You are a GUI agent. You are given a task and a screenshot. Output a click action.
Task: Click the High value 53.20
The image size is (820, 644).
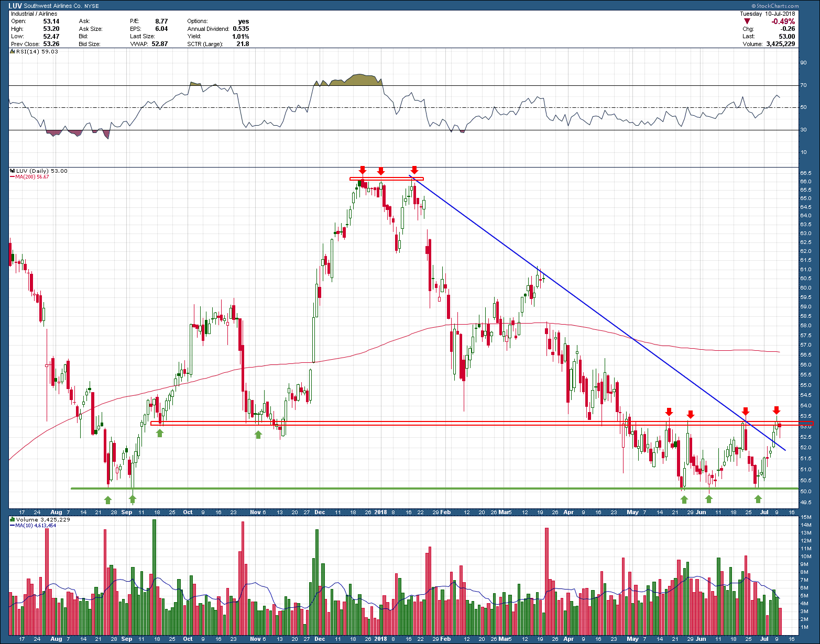point(51,29)
